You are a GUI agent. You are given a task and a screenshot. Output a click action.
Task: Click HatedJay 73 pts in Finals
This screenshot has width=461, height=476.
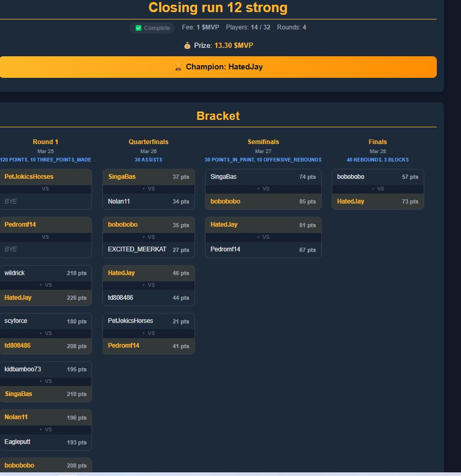coord(378,201)
